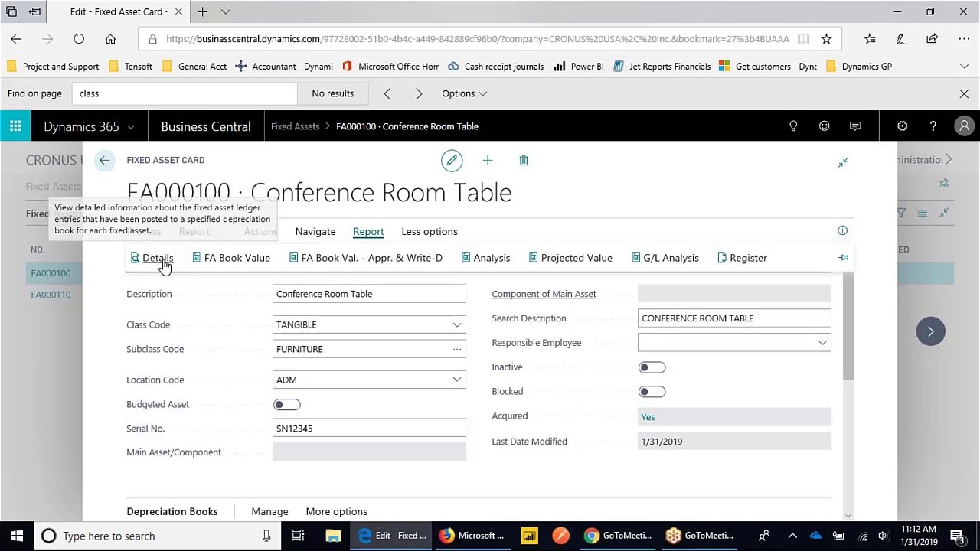The height and width of the screenshot is (551, 980).
Task: Open the user profile avatar
Action: (964, 126)
